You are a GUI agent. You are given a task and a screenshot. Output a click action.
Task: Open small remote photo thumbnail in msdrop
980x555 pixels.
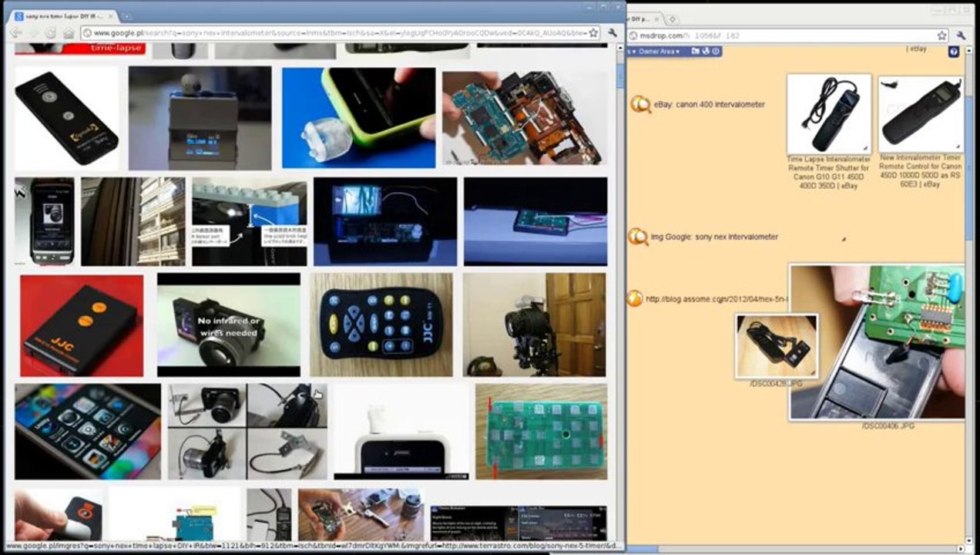pyautogui.click(x=777, y=345)
